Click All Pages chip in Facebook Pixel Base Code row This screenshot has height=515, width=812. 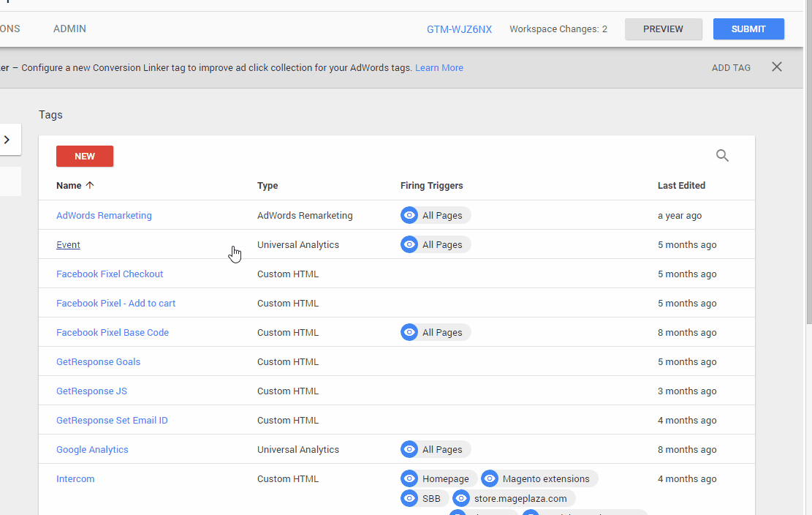point(436,332)
